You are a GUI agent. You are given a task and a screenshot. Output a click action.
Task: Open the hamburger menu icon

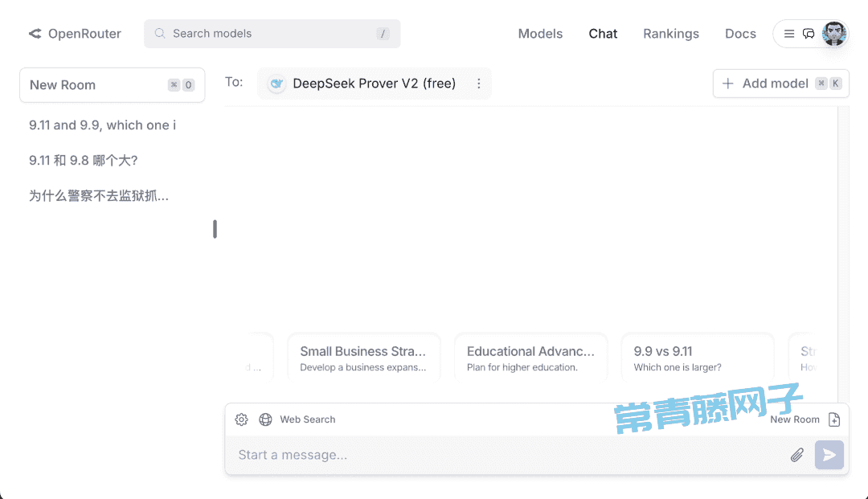(x=789, y=34)
